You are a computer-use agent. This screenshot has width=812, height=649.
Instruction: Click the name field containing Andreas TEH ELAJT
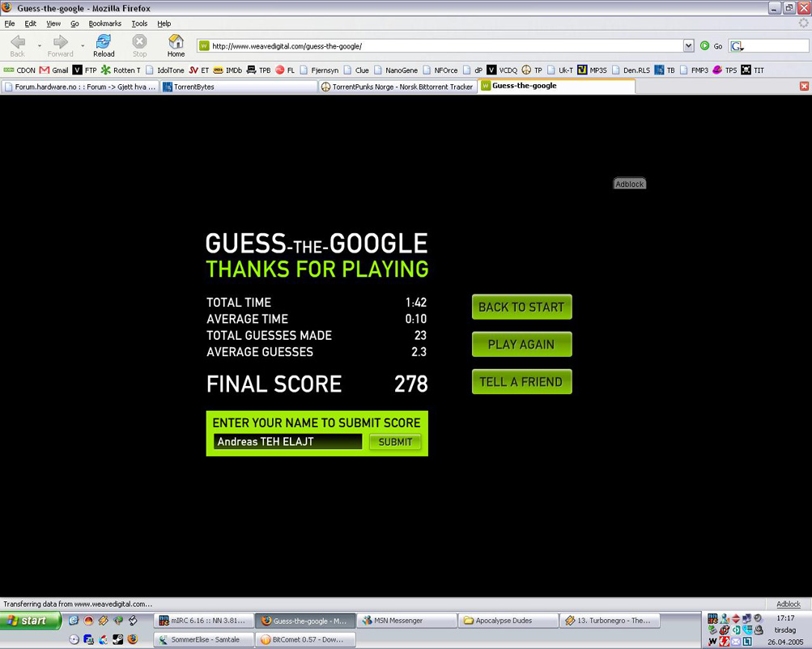click(288, 442)
